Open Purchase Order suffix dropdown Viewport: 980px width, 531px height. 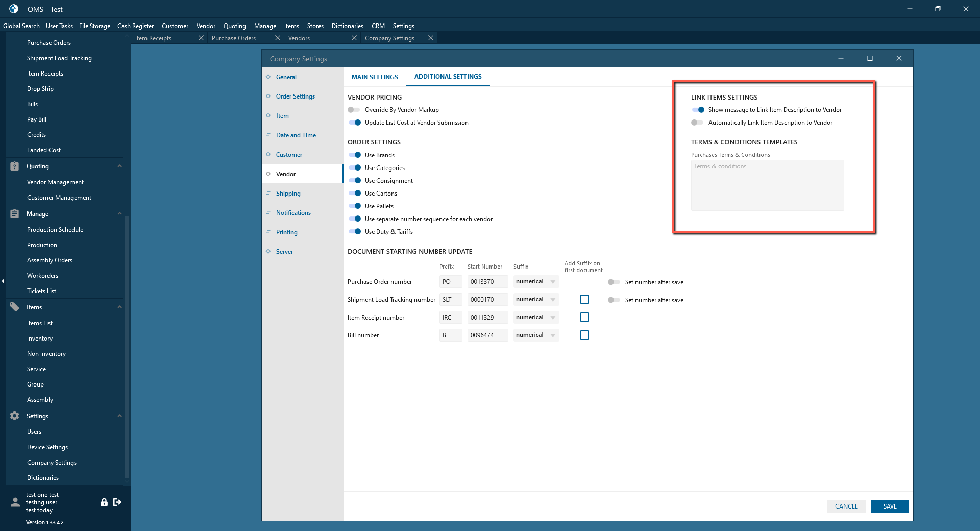pos(553,282)
